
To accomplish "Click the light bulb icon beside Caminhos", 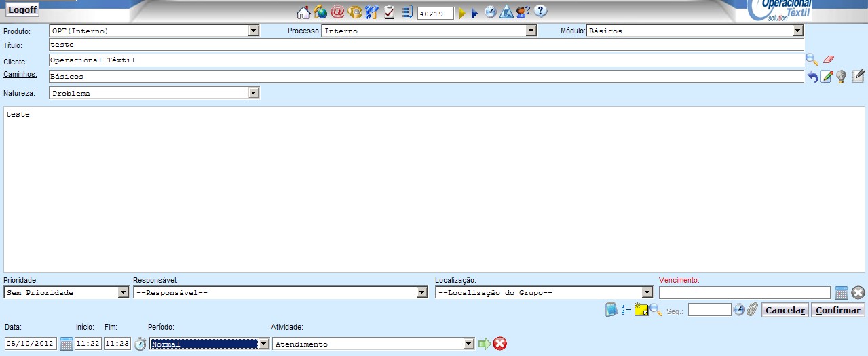I will 841,77.
